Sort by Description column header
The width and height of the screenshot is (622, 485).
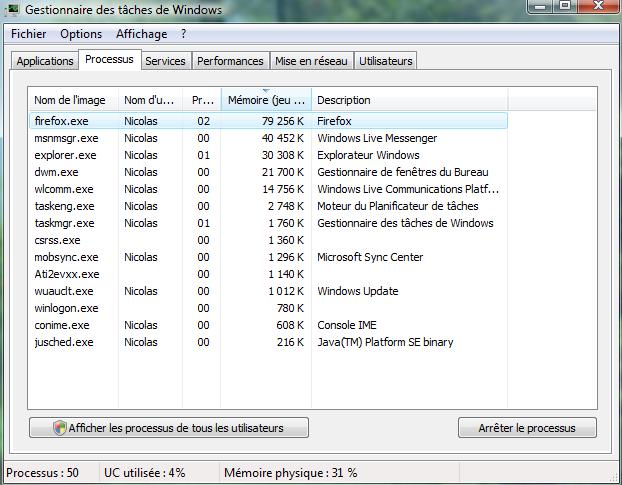coord(410,100)
